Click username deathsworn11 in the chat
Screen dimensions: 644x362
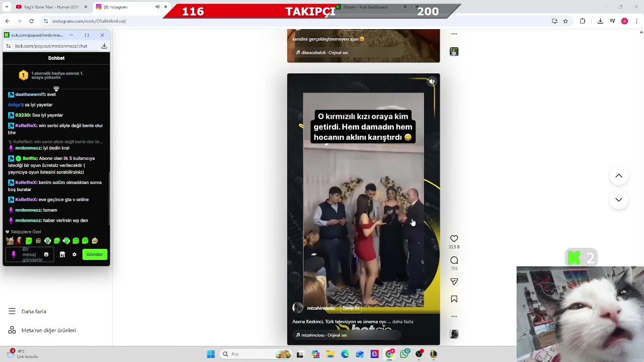click(30, 95)
